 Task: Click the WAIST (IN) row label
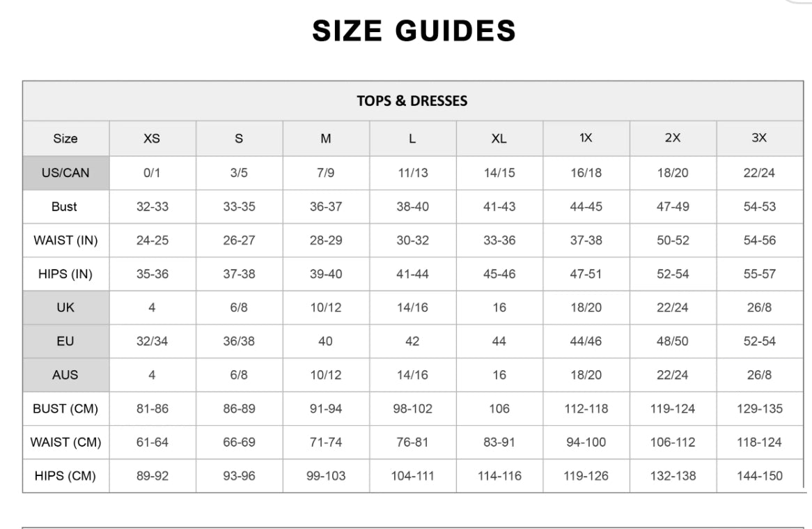coord(65,240)
